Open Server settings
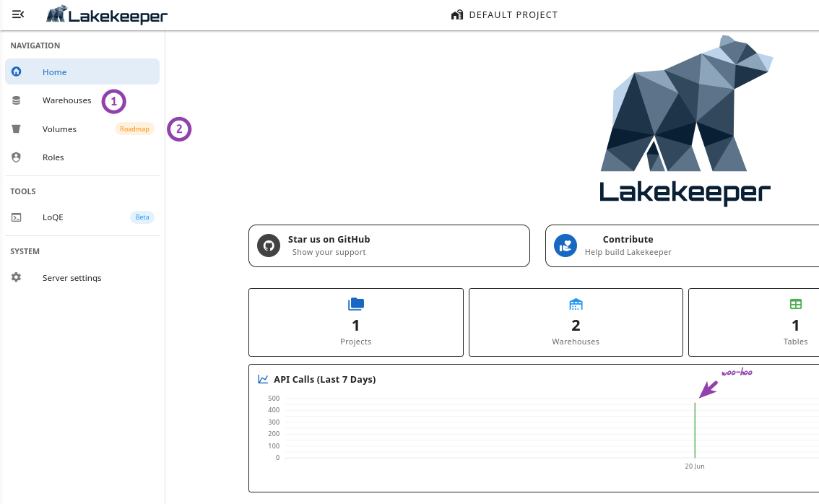The height and width of the screenshot is (504, 819). pyautogui.click(x=82, y=277)
